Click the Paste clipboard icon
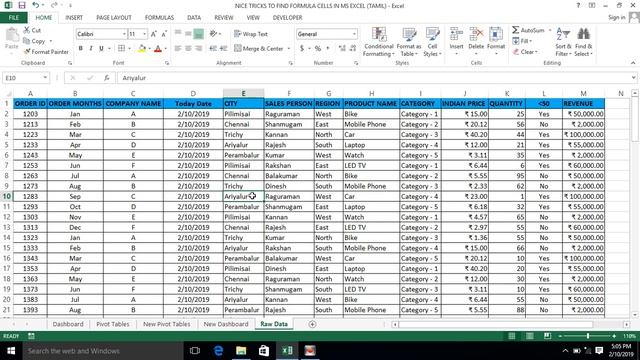The image size is (640, 360). click(x=12, y=36)
